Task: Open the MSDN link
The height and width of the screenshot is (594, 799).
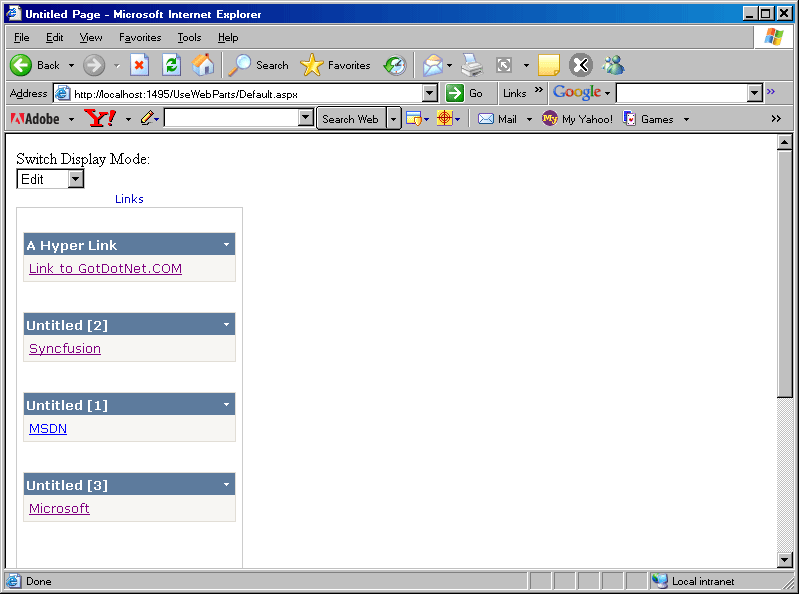Action: pyautogui.click(x=48, y=428)
